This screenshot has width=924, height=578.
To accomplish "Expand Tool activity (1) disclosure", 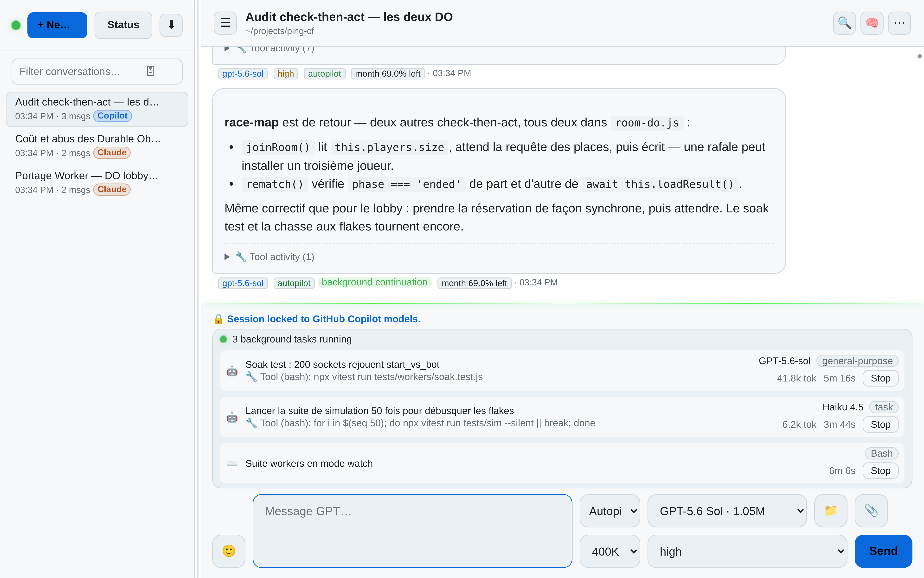I will [269, 257].
